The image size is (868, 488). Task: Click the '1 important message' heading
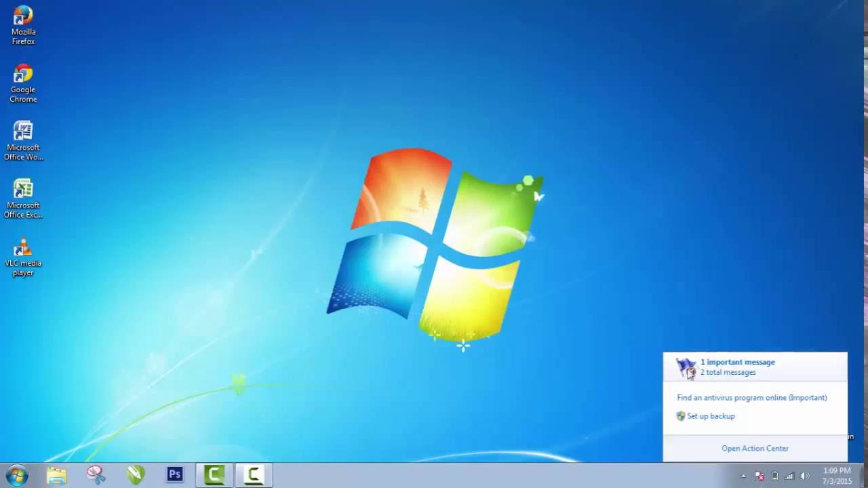click(737, 362)
